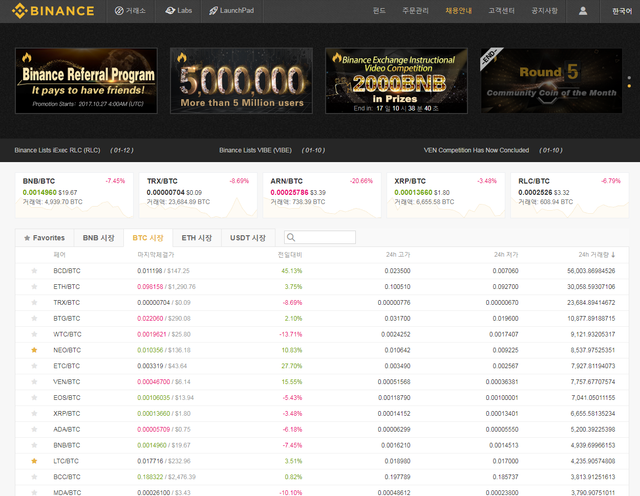640x496 pixels.
Task: Switch to the USDT 시장 tab
Action: 248,238
